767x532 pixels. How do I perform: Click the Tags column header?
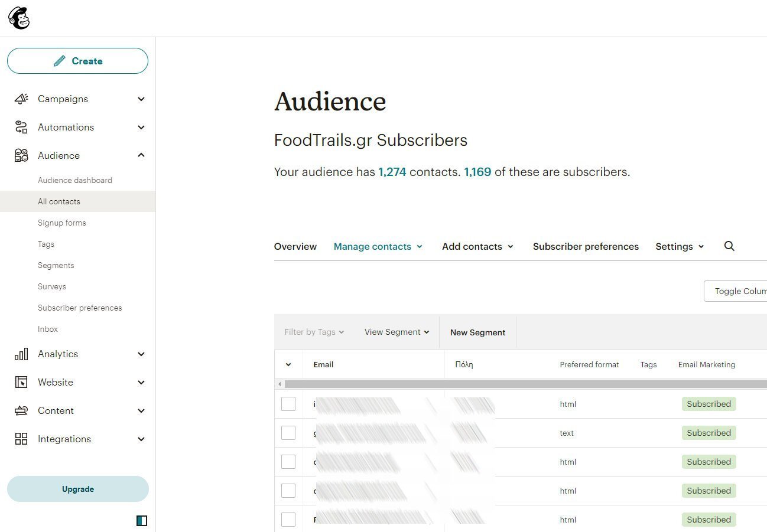click(x=648, y=365)
